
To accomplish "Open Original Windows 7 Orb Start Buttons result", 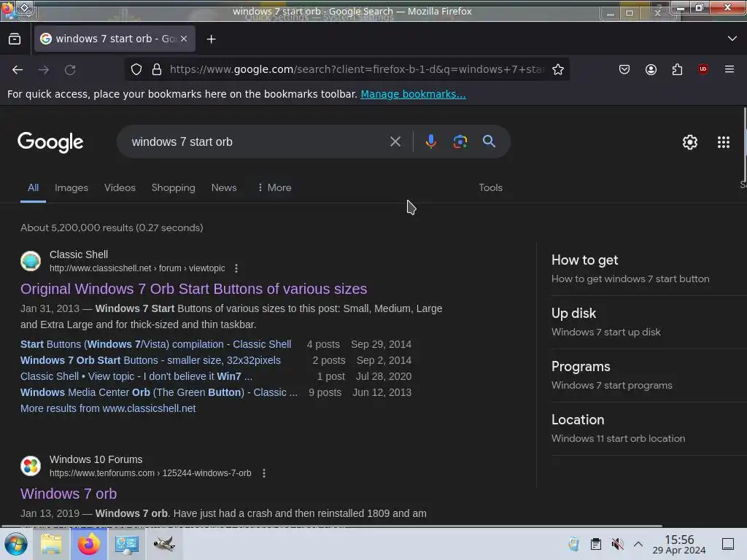I will [194, 289].
